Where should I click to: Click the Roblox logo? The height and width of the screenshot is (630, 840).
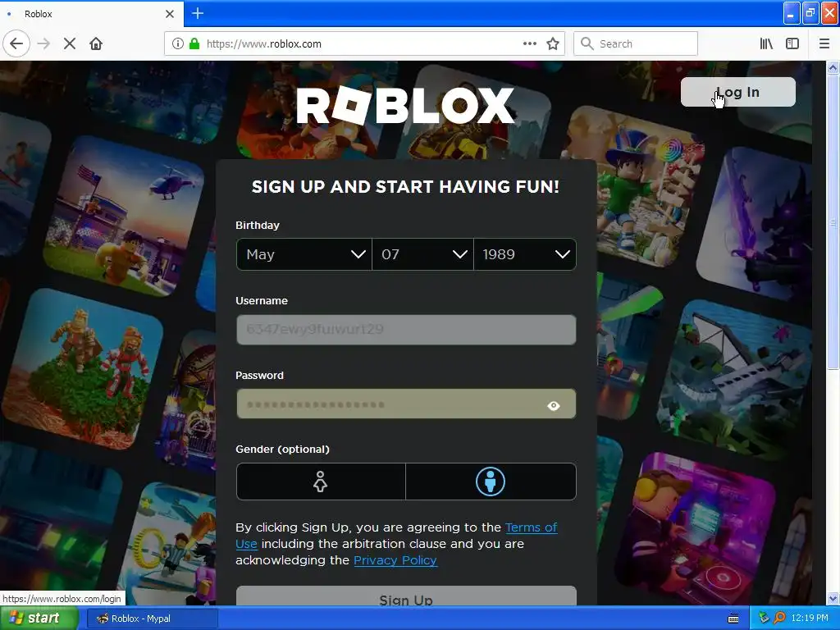(x=405, y=106)
